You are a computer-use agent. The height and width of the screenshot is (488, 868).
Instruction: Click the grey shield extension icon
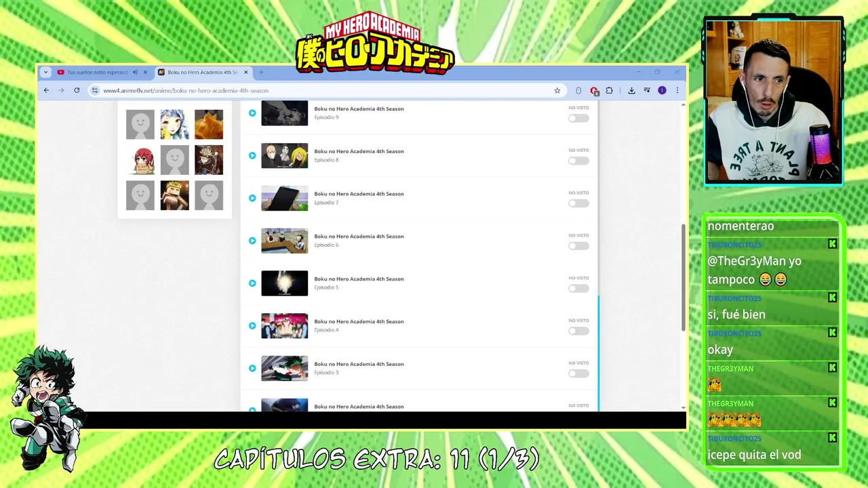[x=578, y=90]
